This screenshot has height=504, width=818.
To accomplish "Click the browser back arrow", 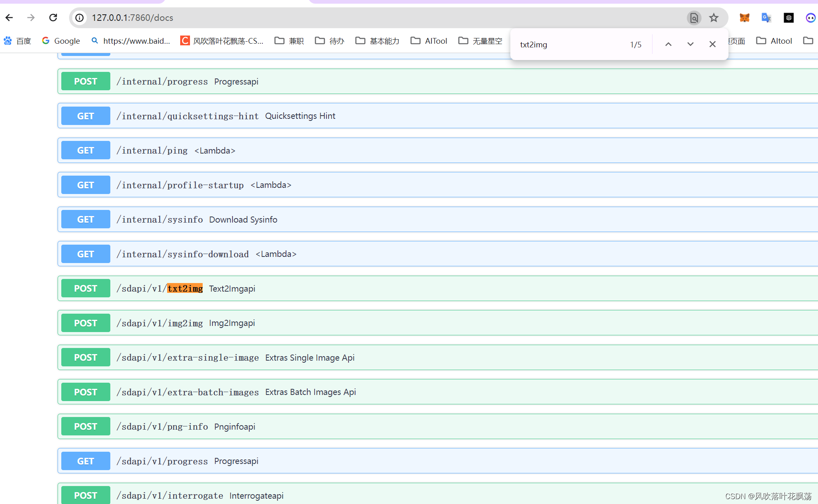I will point(9,18).
